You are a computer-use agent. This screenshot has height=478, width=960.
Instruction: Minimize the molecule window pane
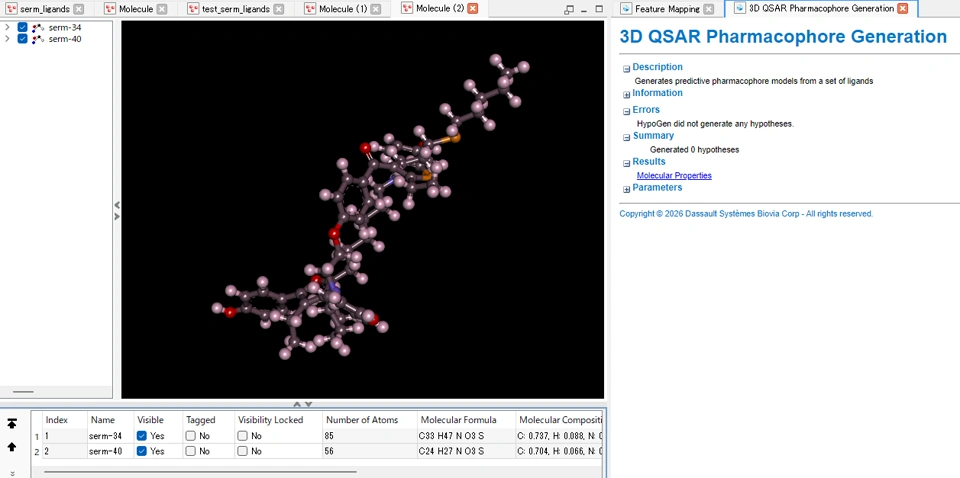(x=584, y=9)
